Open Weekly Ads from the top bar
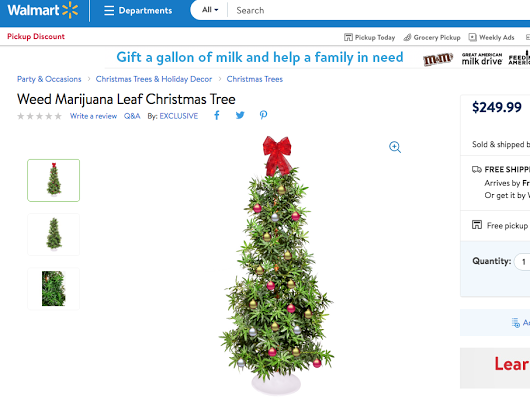Screen dimensions: 530x402 coord(491,37)
